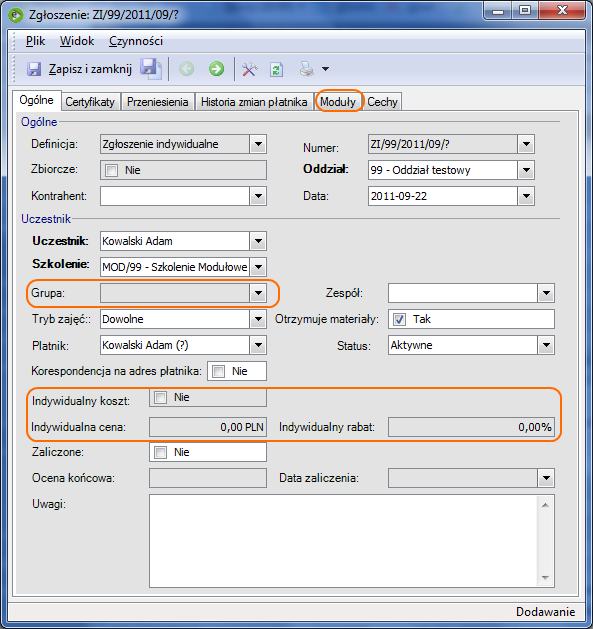Switch to the Ogólne tab
This screenshot has width=593, height=629.
click(37, 100)
